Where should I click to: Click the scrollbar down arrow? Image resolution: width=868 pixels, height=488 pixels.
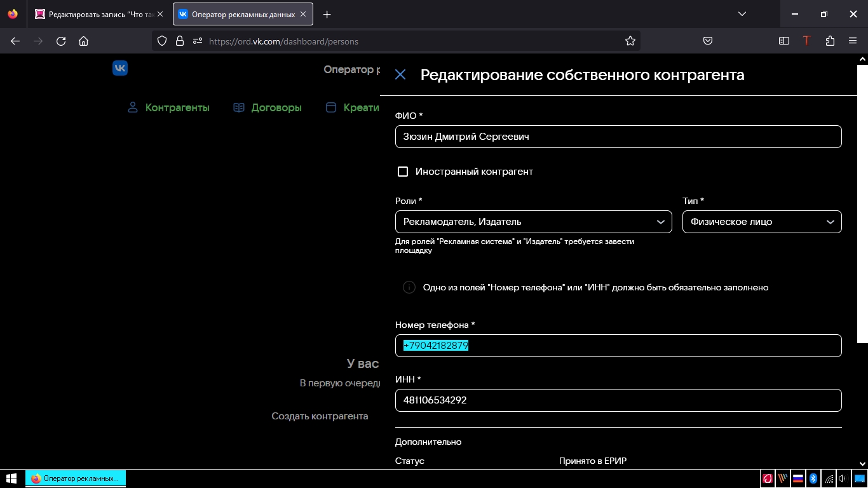(x=862, y=464)
